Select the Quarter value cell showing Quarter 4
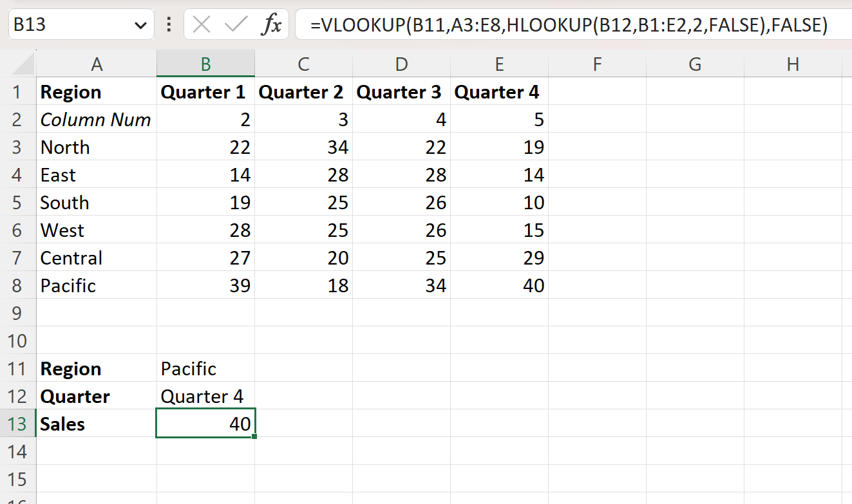Viewport: 852px width, 504px height. pos(205,396)
